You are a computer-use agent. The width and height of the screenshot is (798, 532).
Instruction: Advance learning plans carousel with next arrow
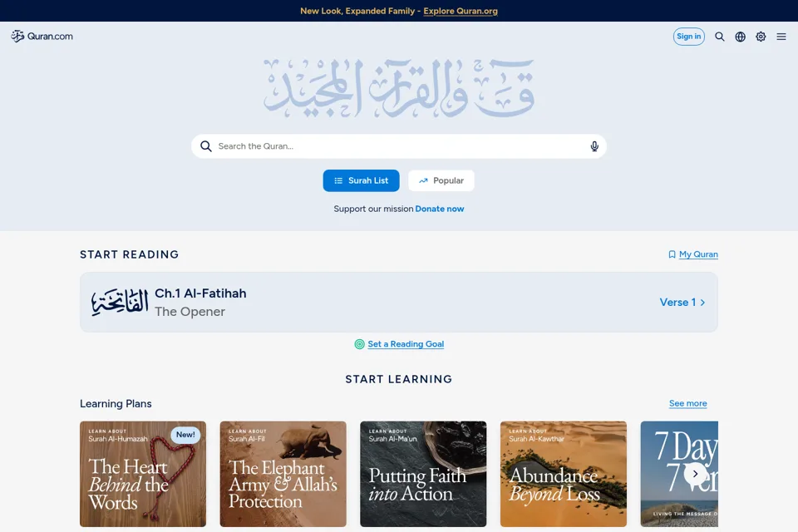pyautogui.click(x=695, y=474)
